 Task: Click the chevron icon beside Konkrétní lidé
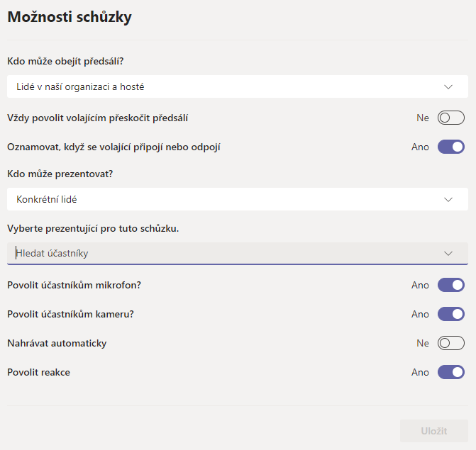(x=448, y=200)
